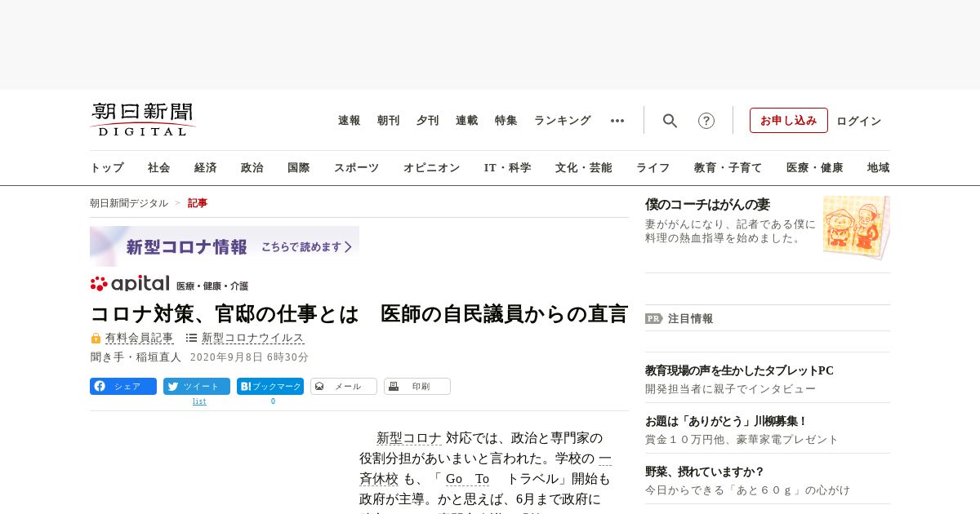Select the トップ category tab
This screenshot has width=980, height=514.
click(107, 168)
